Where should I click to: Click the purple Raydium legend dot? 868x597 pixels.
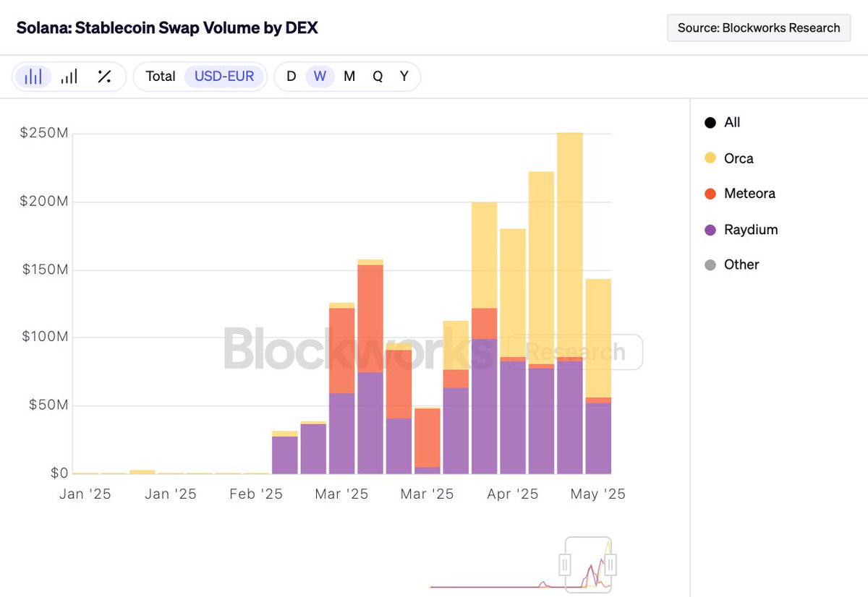coord(710,230)
